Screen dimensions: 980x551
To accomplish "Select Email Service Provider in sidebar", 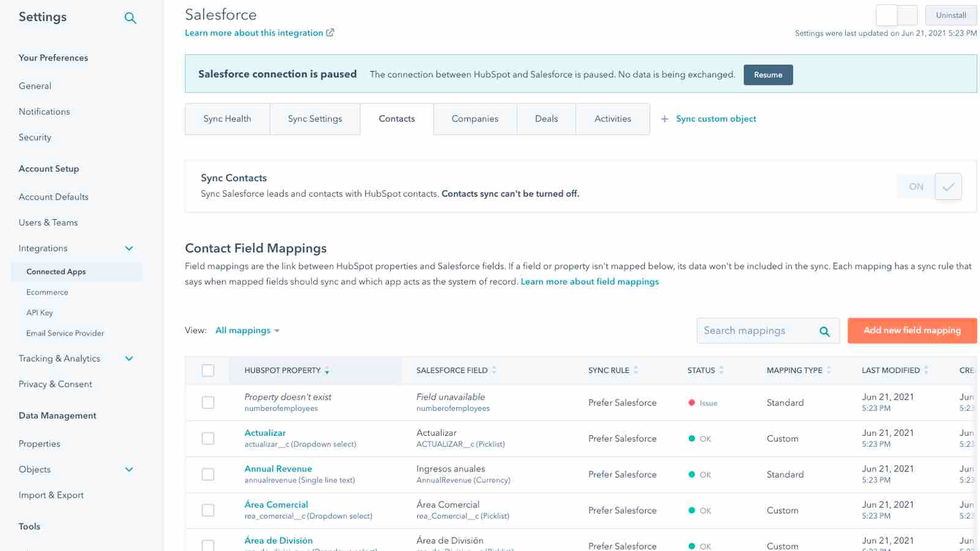I will click(x=65, y=334).
